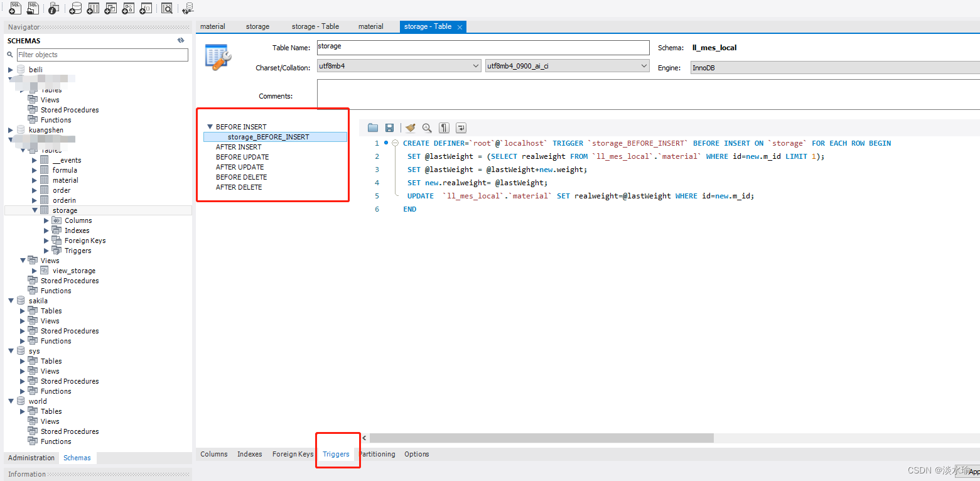The image size is (980, 481).
Task: Open Triggers node under storage table
Action: pyautogui.click(x=78, y=251)
